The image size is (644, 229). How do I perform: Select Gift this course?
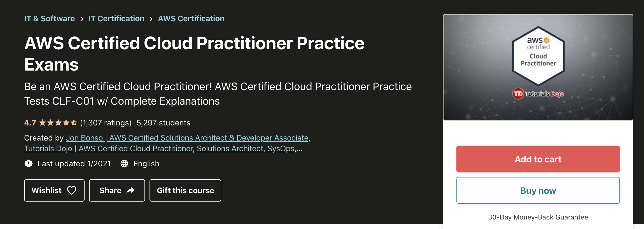coord(185,190)
